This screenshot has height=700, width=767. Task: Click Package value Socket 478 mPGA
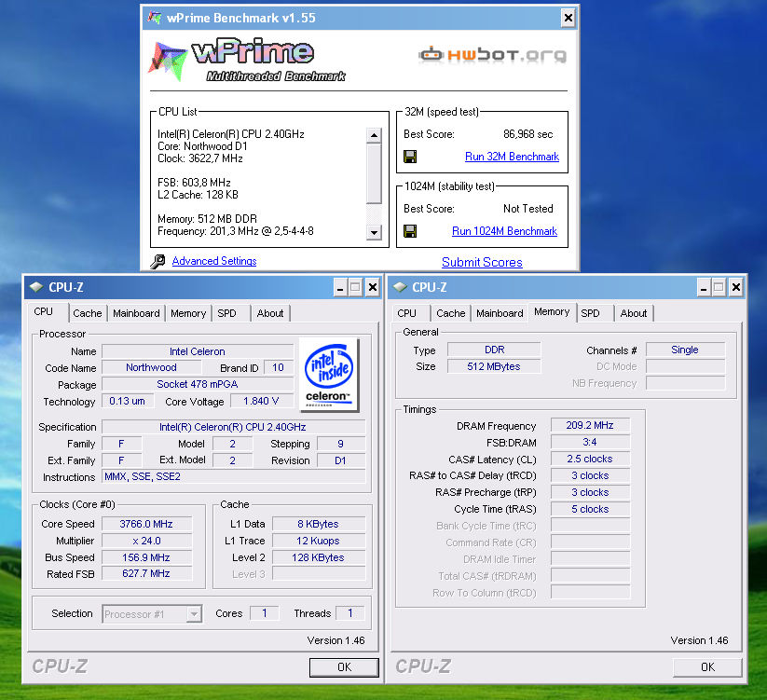click(x=198, y=384)
